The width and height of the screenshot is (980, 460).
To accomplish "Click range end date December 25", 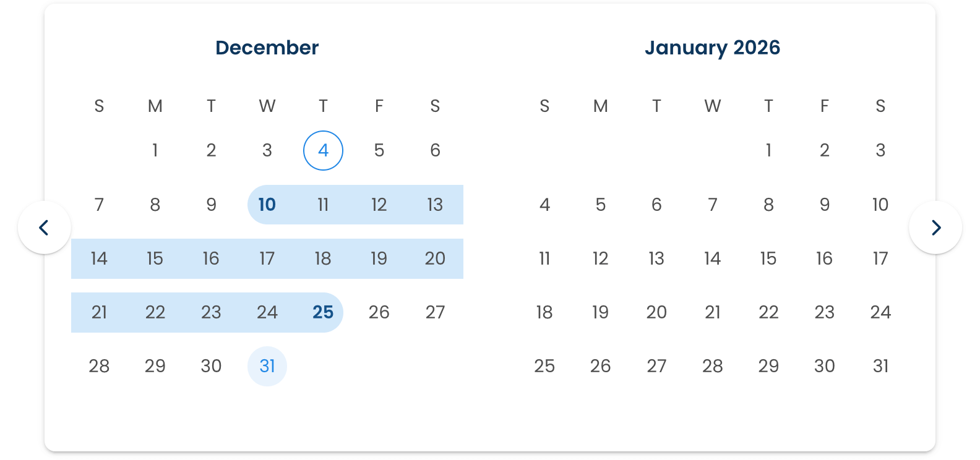I will [323, 312].
